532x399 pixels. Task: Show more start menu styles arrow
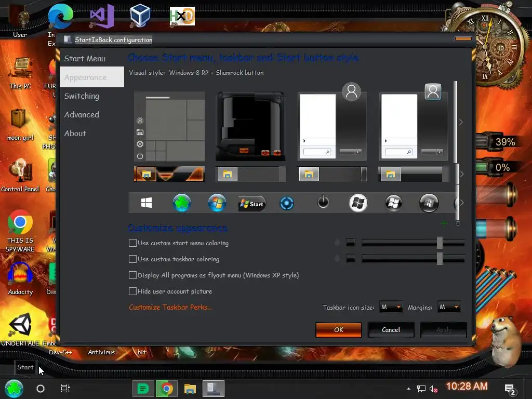461,122
